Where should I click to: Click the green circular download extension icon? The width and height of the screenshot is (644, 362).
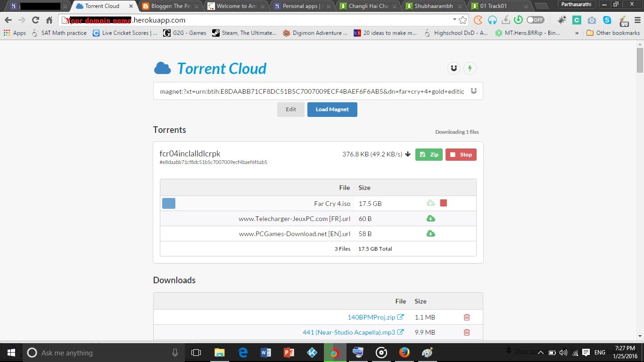point(518,20)
